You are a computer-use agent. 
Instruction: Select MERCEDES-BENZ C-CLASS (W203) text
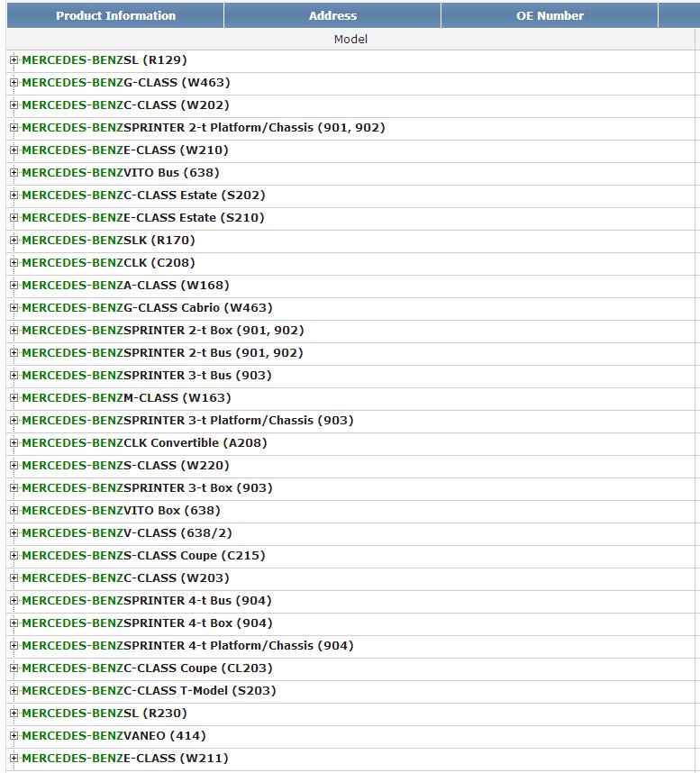tap(126, 577)
